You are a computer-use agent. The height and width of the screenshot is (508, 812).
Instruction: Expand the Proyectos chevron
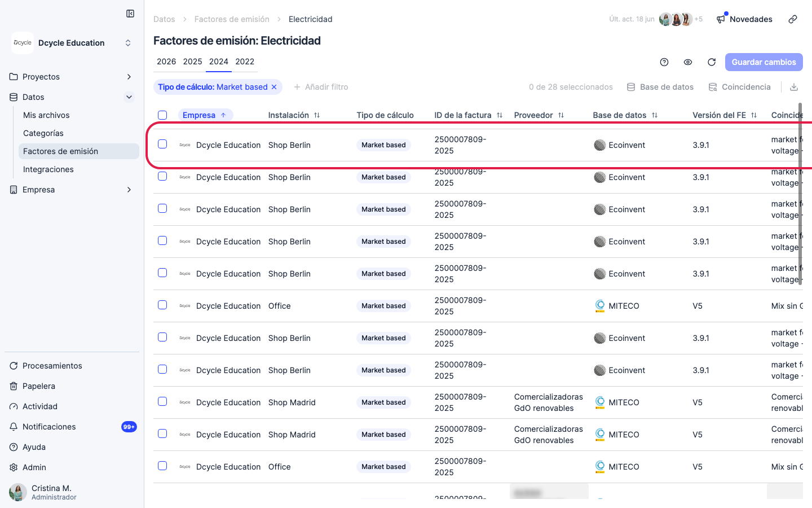tap(129, 77)
